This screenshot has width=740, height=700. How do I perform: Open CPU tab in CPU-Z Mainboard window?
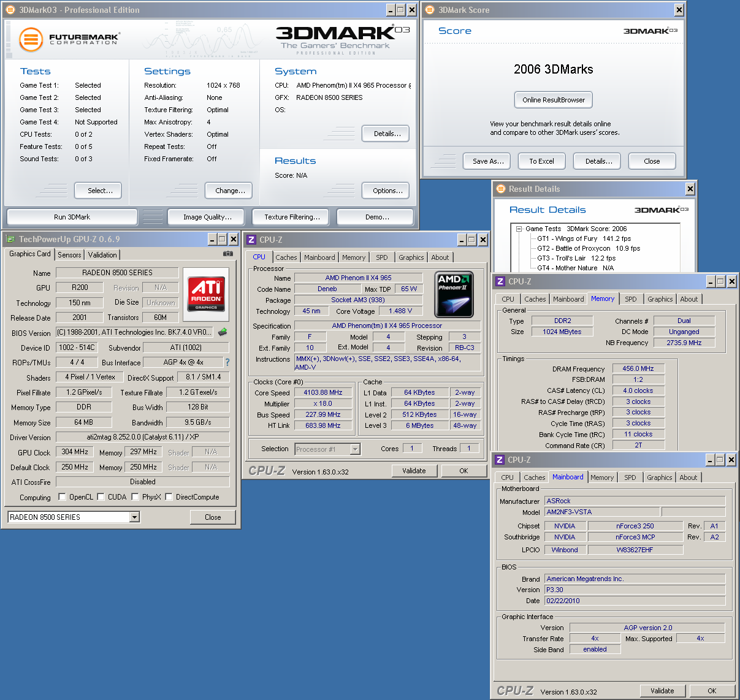[508, 477]
